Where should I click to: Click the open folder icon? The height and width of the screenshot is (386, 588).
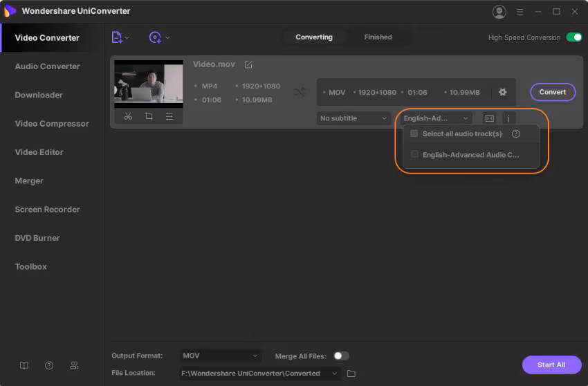click(351, 374)
